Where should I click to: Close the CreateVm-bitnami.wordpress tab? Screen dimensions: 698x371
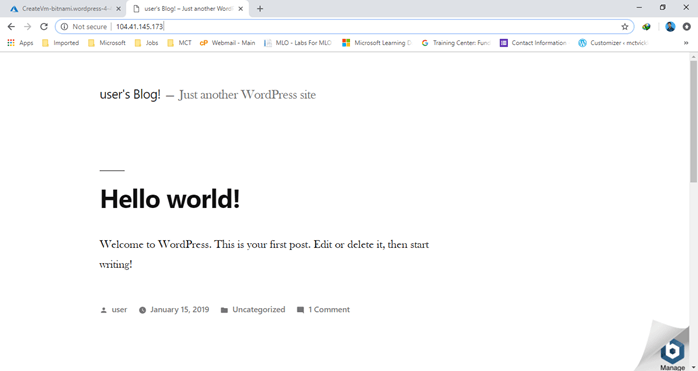point(118,8)
